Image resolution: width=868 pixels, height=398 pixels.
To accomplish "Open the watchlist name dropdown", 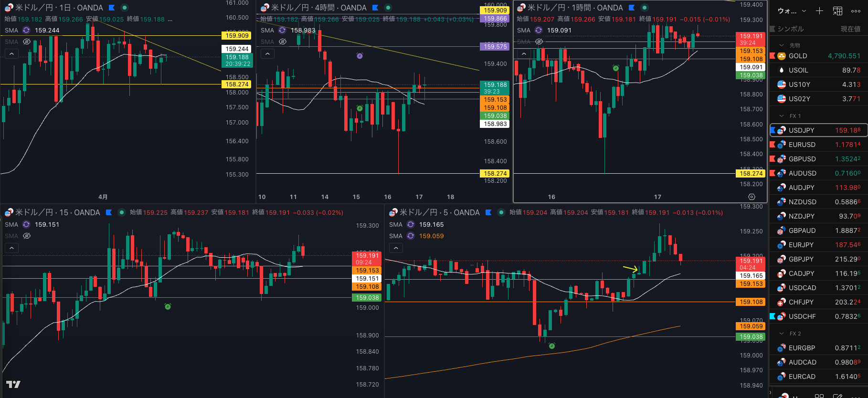I will point(792,11).
